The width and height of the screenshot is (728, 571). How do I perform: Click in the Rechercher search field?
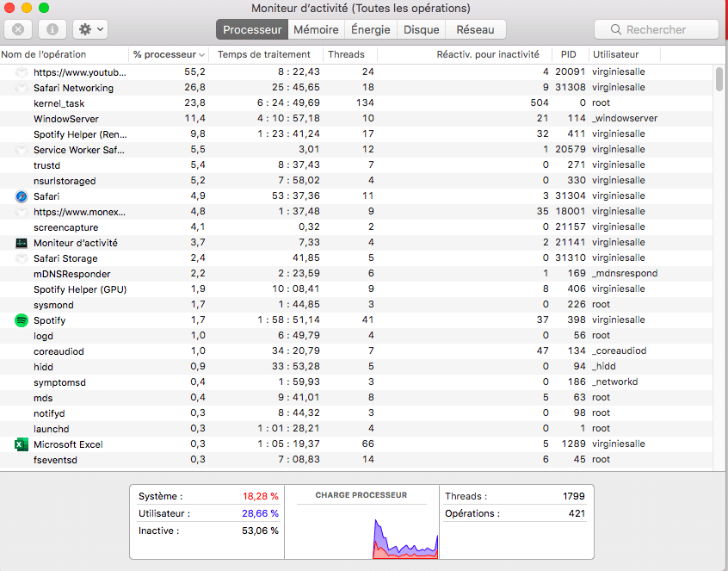(x=657, y=29)
